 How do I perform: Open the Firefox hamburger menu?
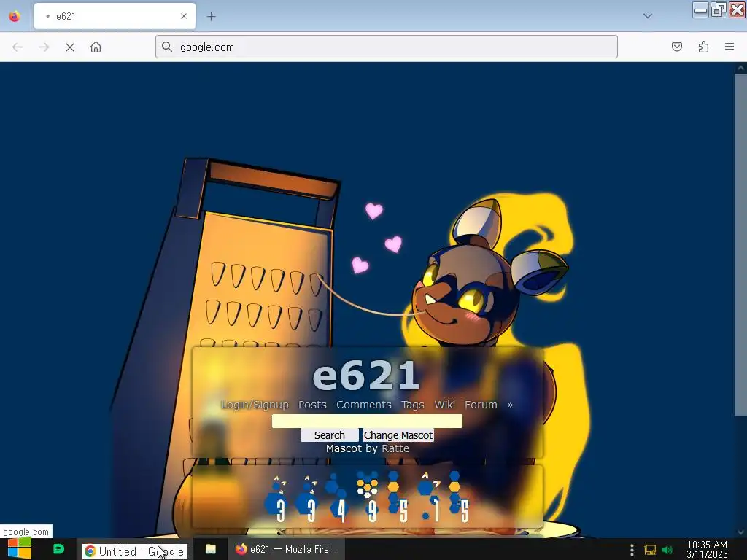[729, 47]
